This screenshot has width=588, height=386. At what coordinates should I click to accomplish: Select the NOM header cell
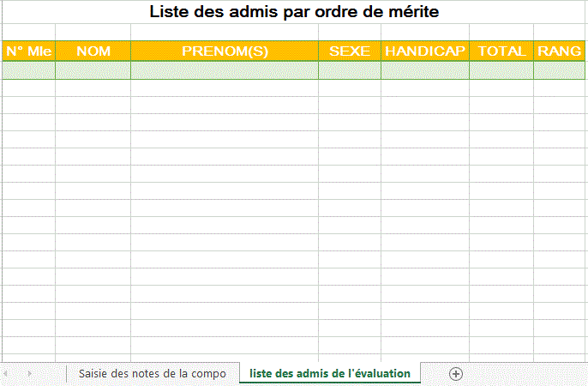tap(93, 51)
